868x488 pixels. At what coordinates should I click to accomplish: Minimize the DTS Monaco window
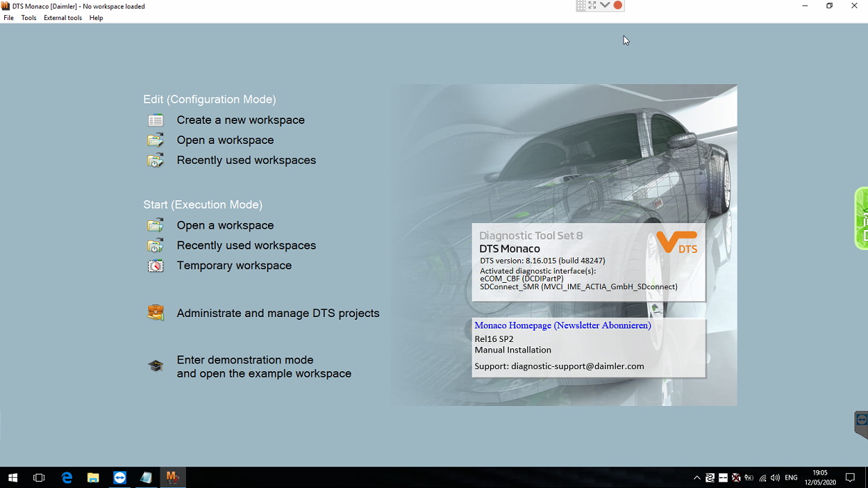tap(805, 6)
